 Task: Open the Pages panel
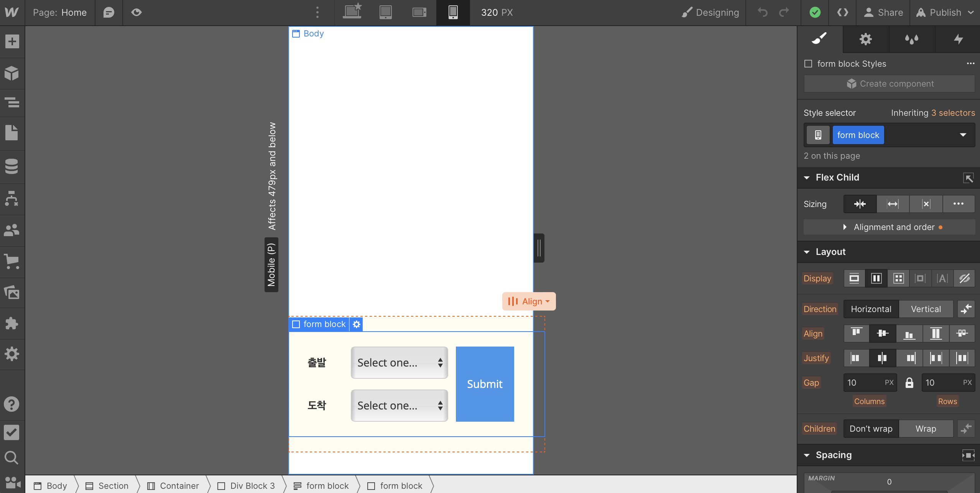pyautogui.click(x=12, y=133)
